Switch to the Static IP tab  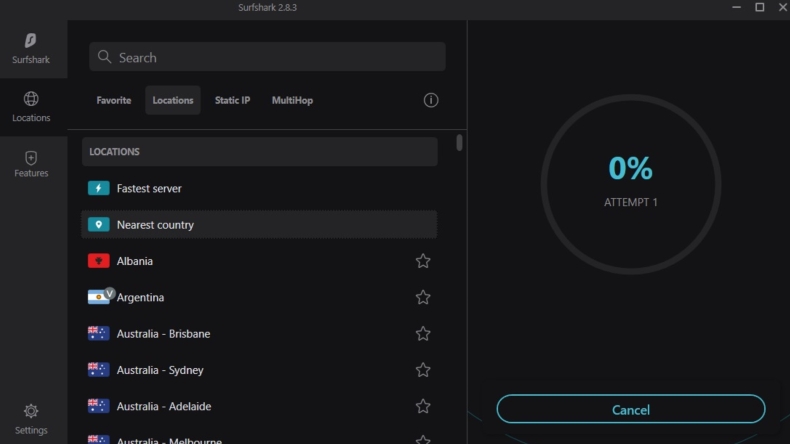click(x=232, y=100)
